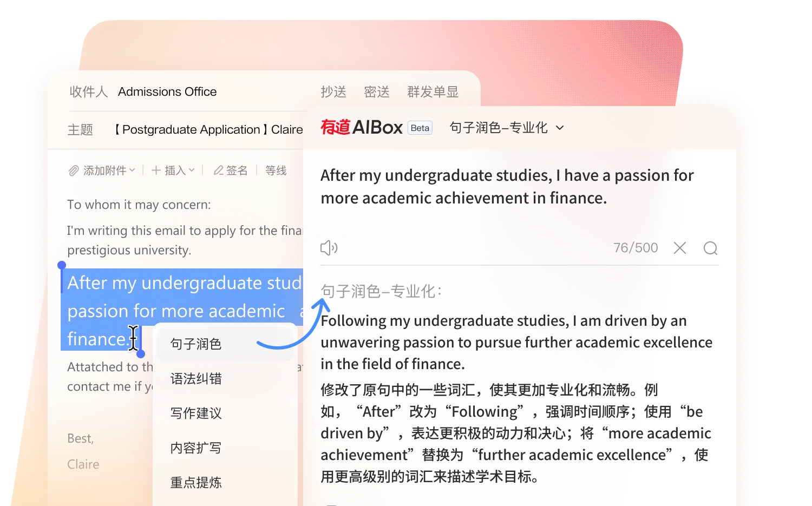Play audio with the speaker icon
Viewport: 812px width, 506px height.
(329, 248)
